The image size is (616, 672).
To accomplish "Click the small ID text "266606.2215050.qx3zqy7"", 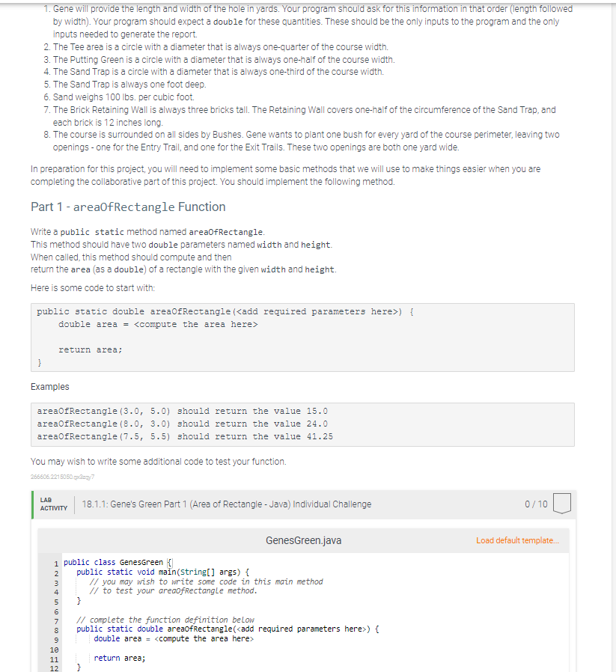I will [x=63, y=477].
